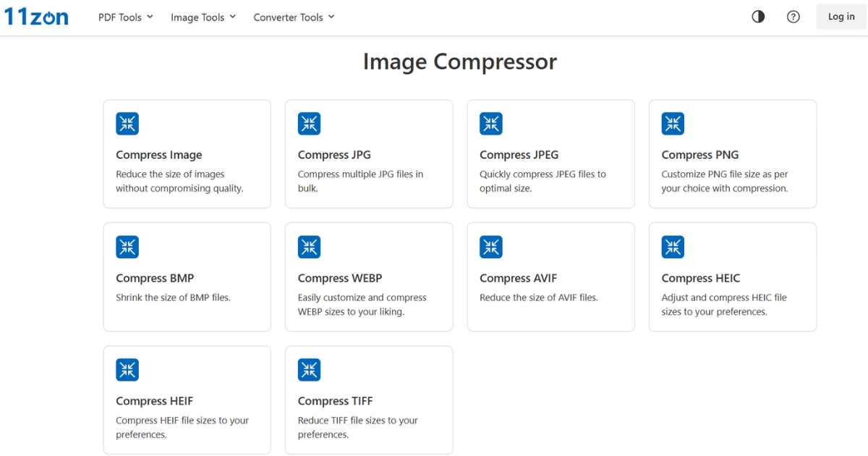Click the Compress PNG card icon
Screen dimensions: 868x456
click(673, 124)
